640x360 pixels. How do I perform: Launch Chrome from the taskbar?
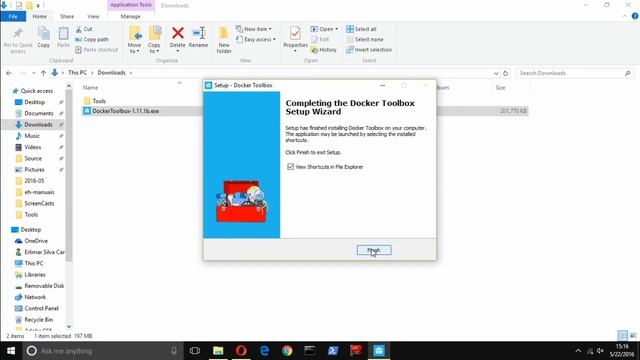[x=287, y=351]
